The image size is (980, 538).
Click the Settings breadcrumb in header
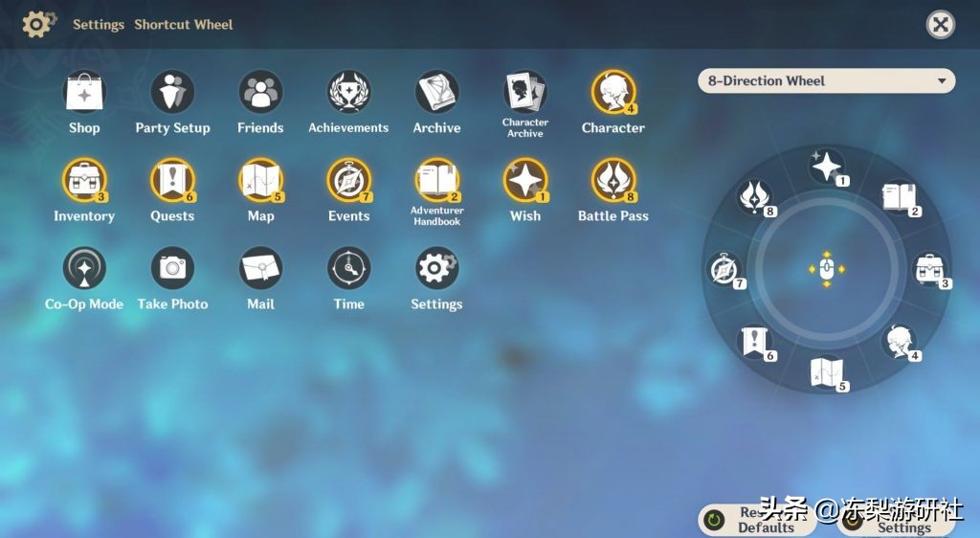(x=99, y=24)
